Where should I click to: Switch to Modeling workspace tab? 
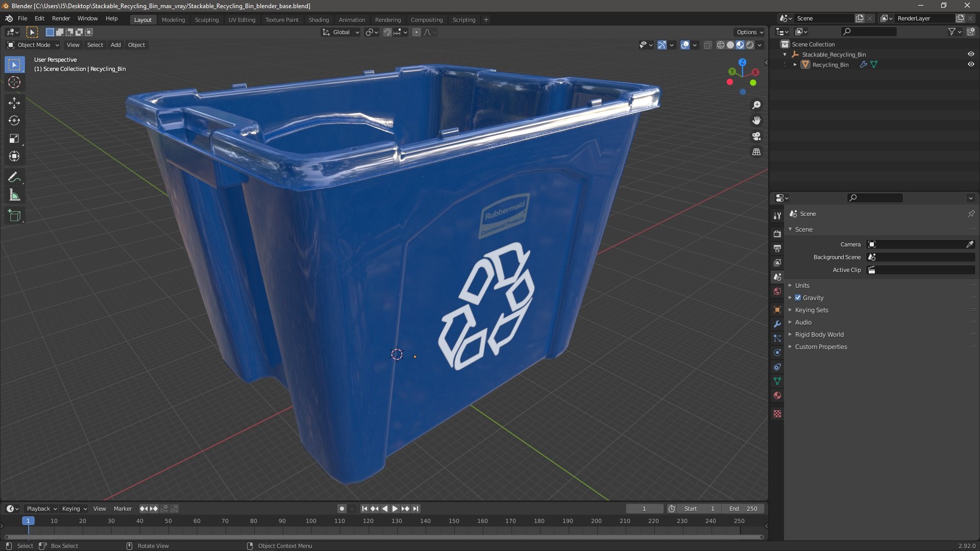(x=173, y=19)
